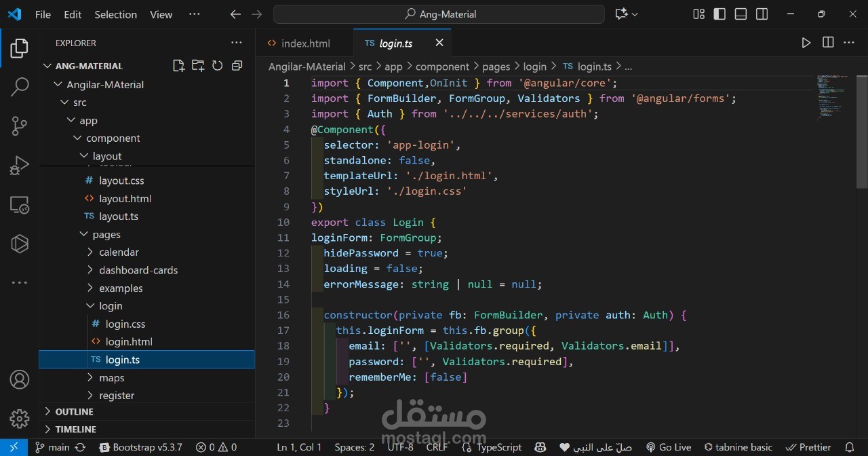Split the editor to the right
868x456 pixels.
(828, 43)
